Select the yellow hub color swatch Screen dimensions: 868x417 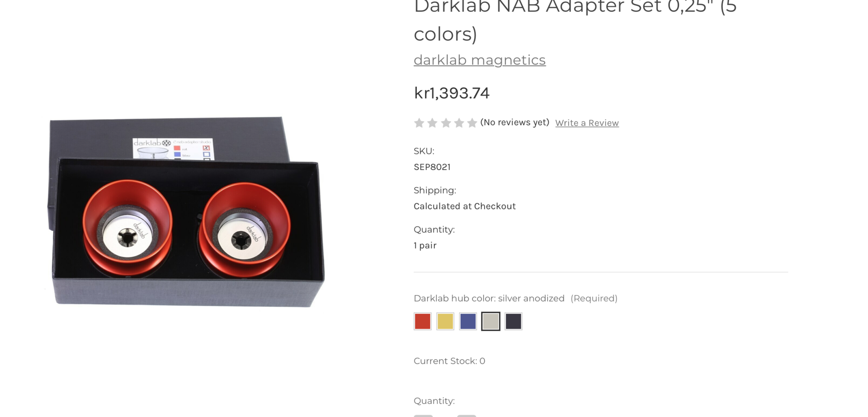[445, 321]
